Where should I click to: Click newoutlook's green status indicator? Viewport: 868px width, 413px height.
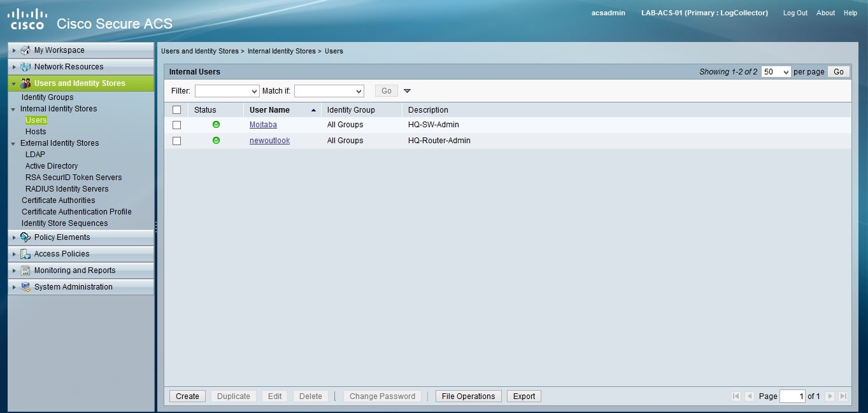(216, 141)
